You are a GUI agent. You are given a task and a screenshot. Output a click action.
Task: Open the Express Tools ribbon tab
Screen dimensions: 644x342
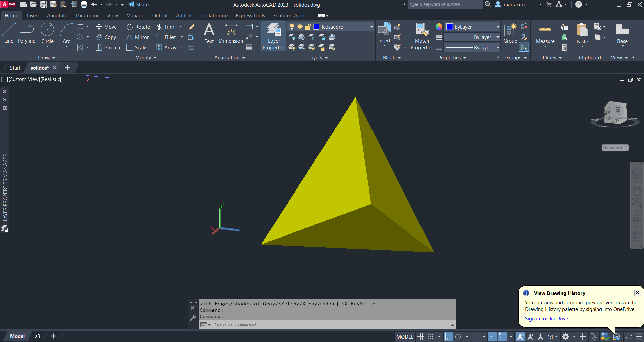pyautogui.click(x=250, y=16)
